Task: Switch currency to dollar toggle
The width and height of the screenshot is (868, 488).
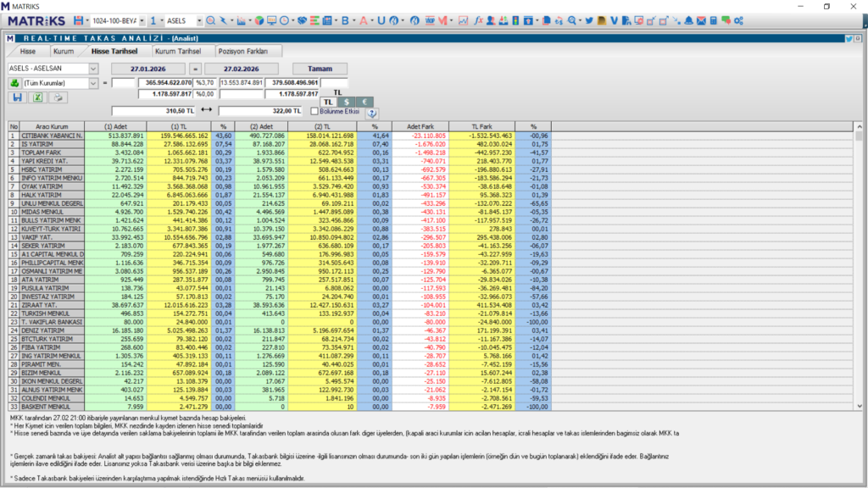Action: (347, 101)
